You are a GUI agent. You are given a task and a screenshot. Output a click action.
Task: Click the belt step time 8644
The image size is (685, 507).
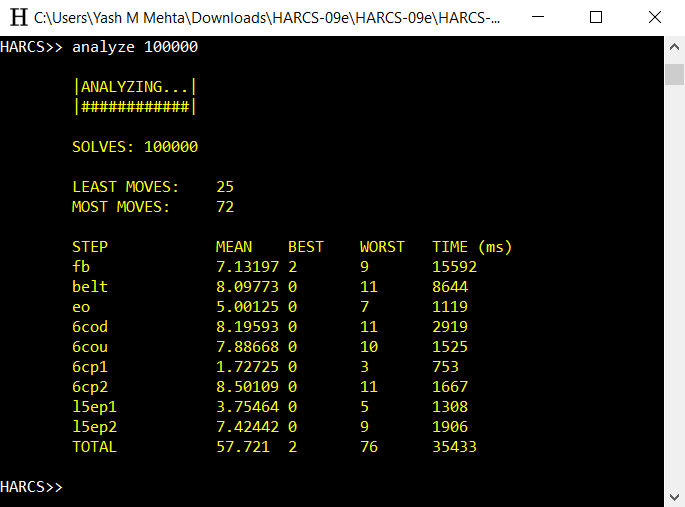coord(450,286)
